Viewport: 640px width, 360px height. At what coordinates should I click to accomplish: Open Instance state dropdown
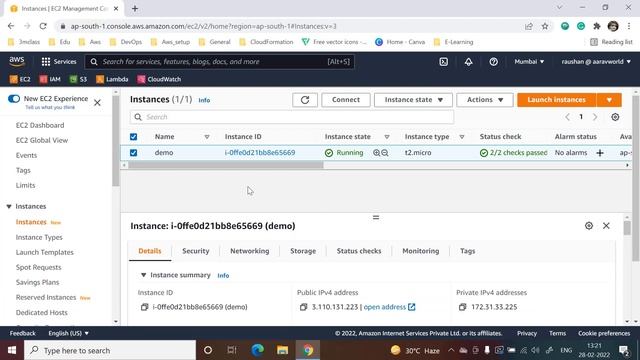[x=413, y=100]
